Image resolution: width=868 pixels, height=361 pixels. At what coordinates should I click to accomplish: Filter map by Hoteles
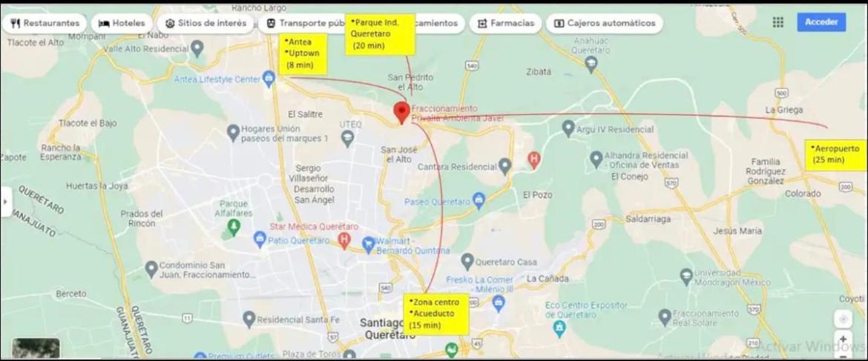click(x=122, y=23)
